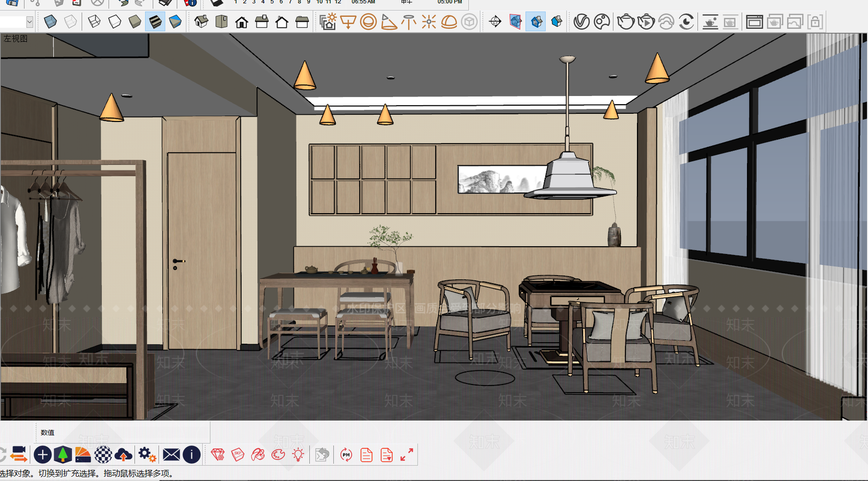
Task: Toggle section cuts display
Action: pyautogui.click(x=536, y=22)
